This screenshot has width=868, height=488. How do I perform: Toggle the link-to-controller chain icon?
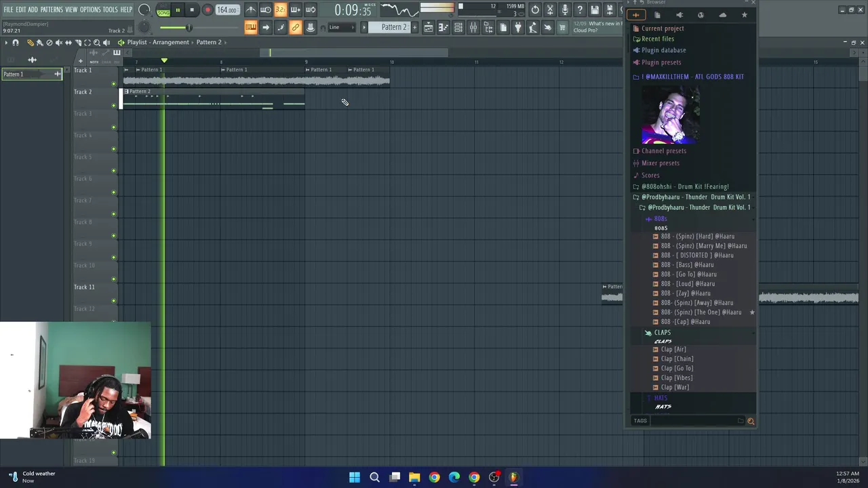296,27
